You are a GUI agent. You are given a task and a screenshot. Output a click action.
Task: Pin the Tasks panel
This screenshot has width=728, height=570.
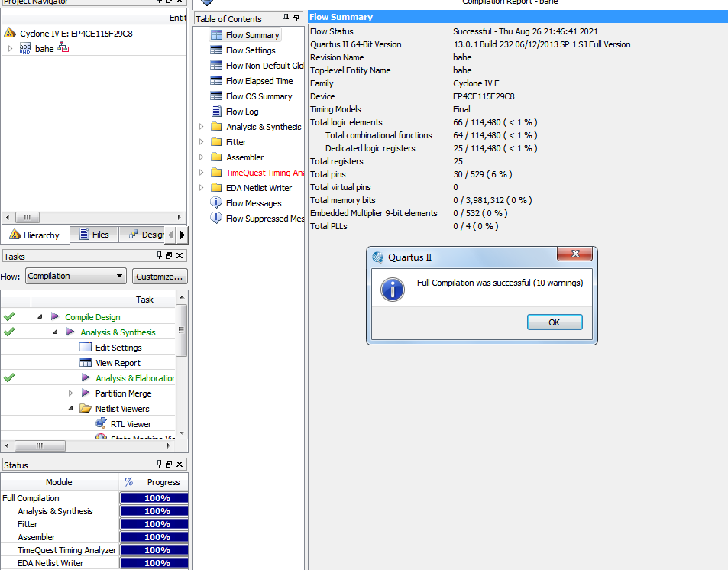tap(159, 255)
